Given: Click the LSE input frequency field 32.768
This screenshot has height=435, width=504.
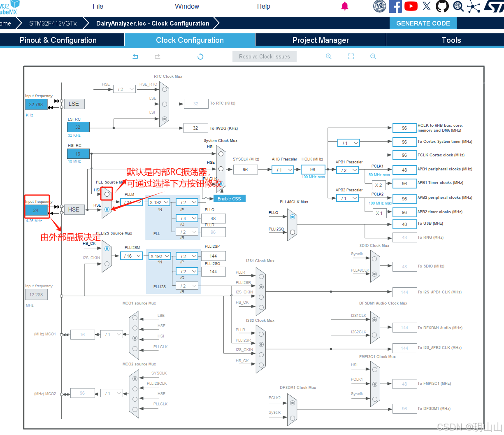Looking at the screenshot, I should tap(36, 104).
